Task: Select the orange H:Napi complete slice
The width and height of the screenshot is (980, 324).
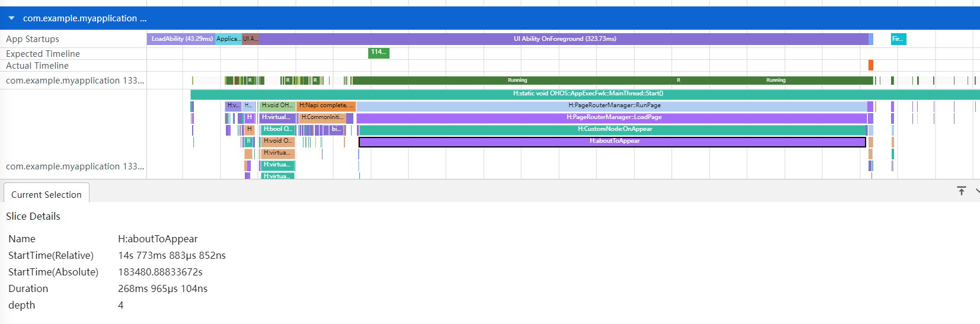Action: (326, 106)
